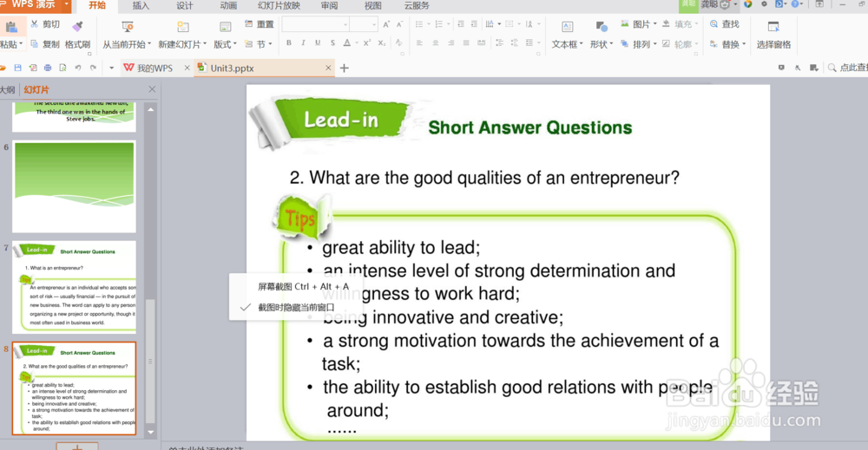Close the slide thumbnail panel

click(x=152, y=89)
